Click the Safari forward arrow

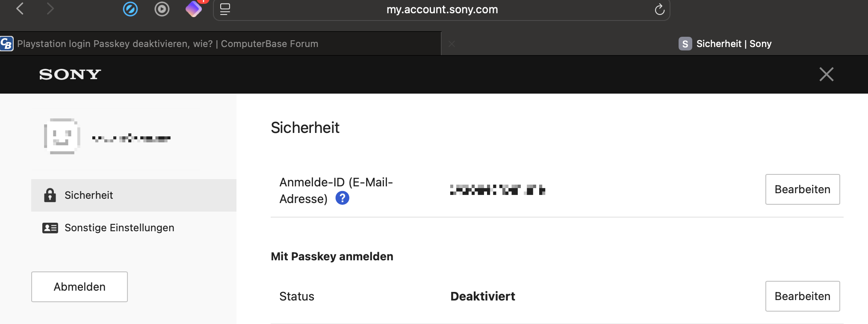(x=50, y=9)
